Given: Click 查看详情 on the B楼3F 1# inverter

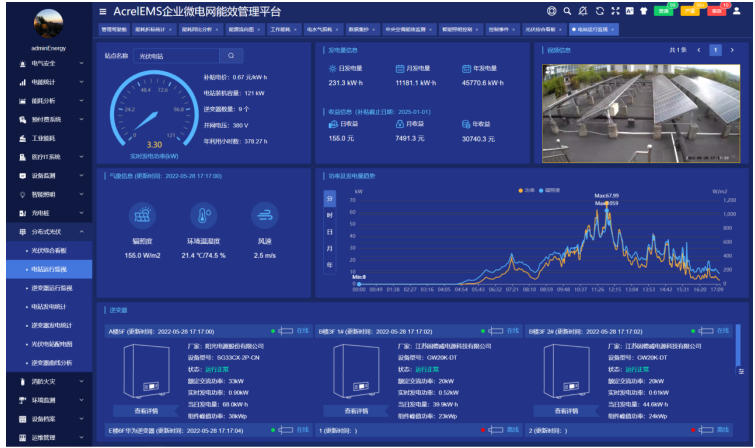Looking at the screenshot, I should [356, 411].
